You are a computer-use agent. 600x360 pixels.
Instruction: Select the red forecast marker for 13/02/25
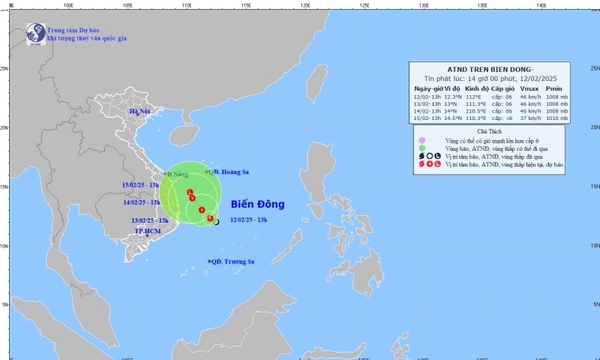coord(202,210)
